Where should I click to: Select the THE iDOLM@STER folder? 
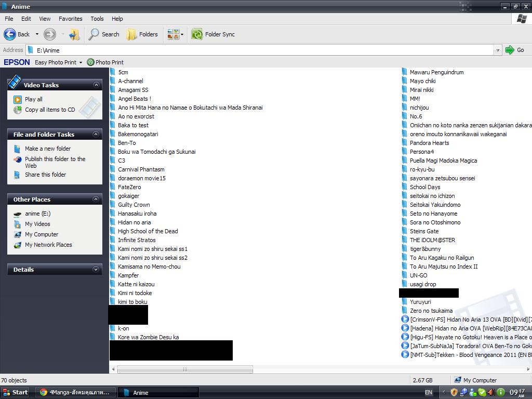pyautogui.click(x=429, y=240)
